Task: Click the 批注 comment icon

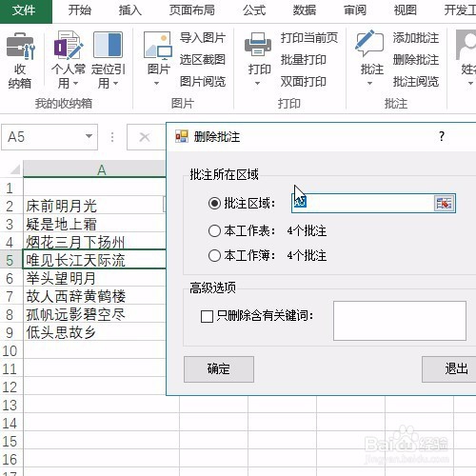Action: pyautogui.click(x=369, y=44)
